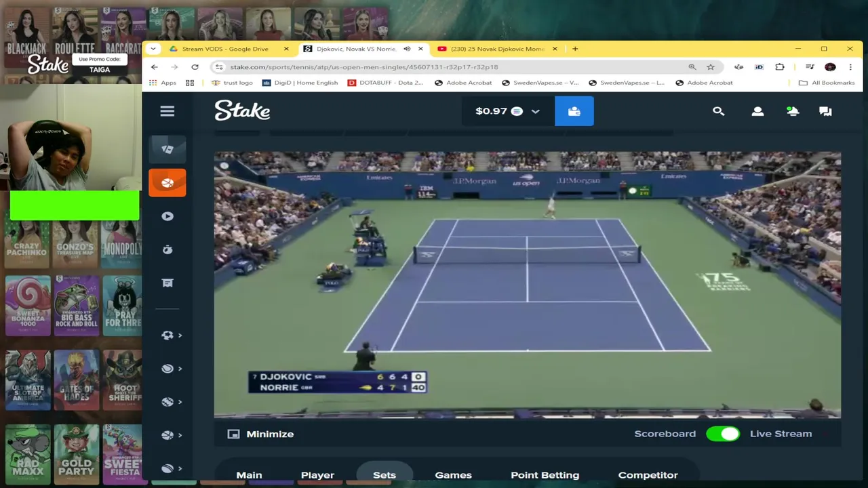The width and height of the screenshot is (868, 488).
Task: Open the trust logo bookmark
Action: click(231, 83)
